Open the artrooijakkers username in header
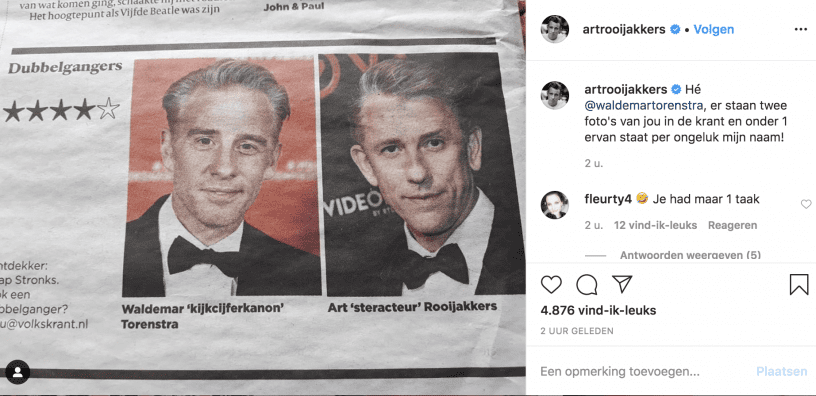Viewport: 816px width, 396px height. point(625,30)
